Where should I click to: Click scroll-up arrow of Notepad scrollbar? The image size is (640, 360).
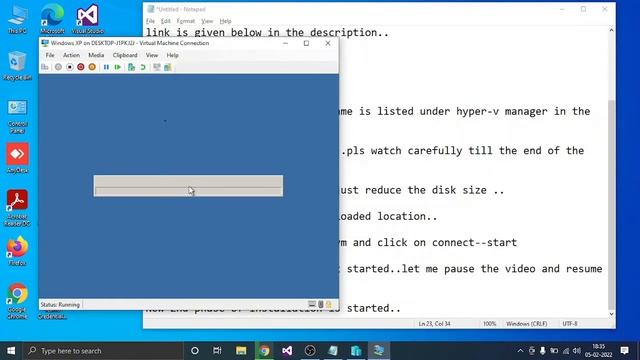[611, 30]
